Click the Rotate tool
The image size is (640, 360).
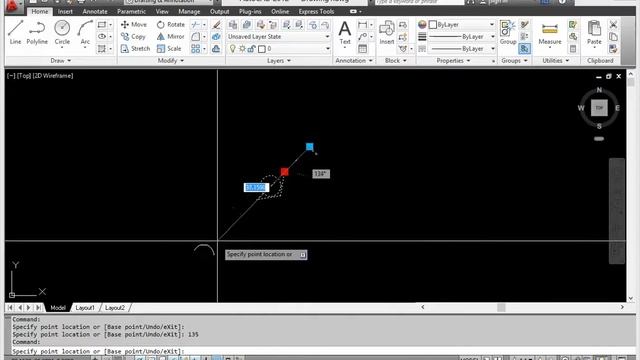point(171,24)
